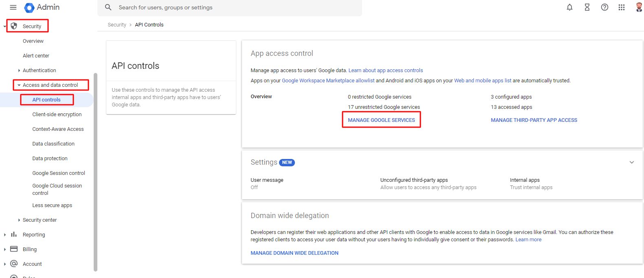The height and width of the screenshot is (278, 644).
Task: Open the main hamburger menu
Action: (x=13, y=7)
